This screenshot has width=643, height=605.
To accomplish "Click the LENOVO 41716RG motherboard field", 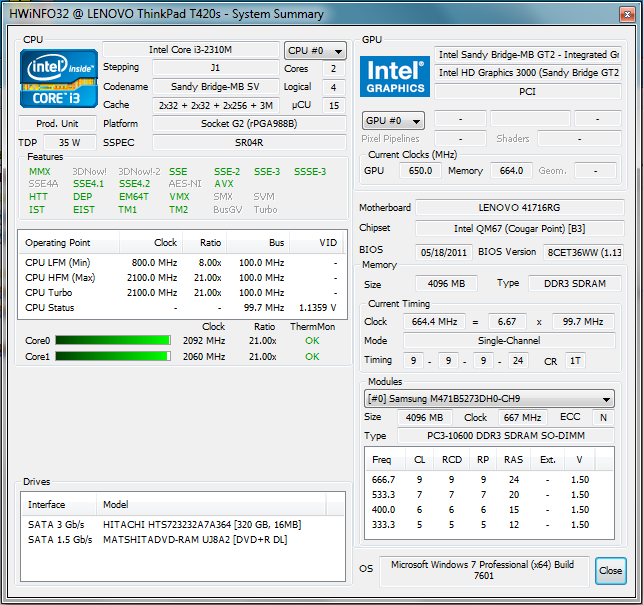I will pos(520,208).
